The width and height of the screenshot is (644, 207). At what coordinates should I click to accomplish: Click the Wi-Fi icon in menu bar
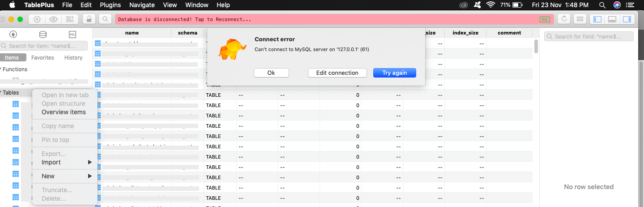pyautogui.click(x=491, y=5)
